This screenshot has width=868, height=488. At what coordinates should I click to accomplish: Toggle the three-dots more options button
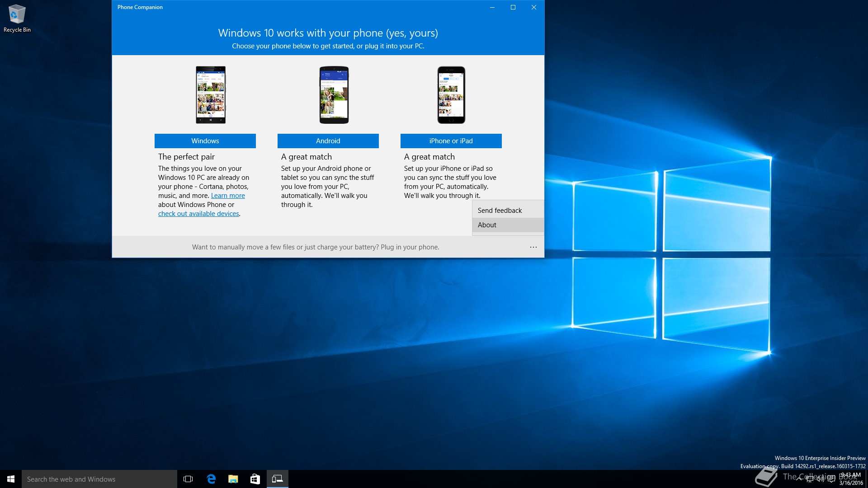coord(533,247)
